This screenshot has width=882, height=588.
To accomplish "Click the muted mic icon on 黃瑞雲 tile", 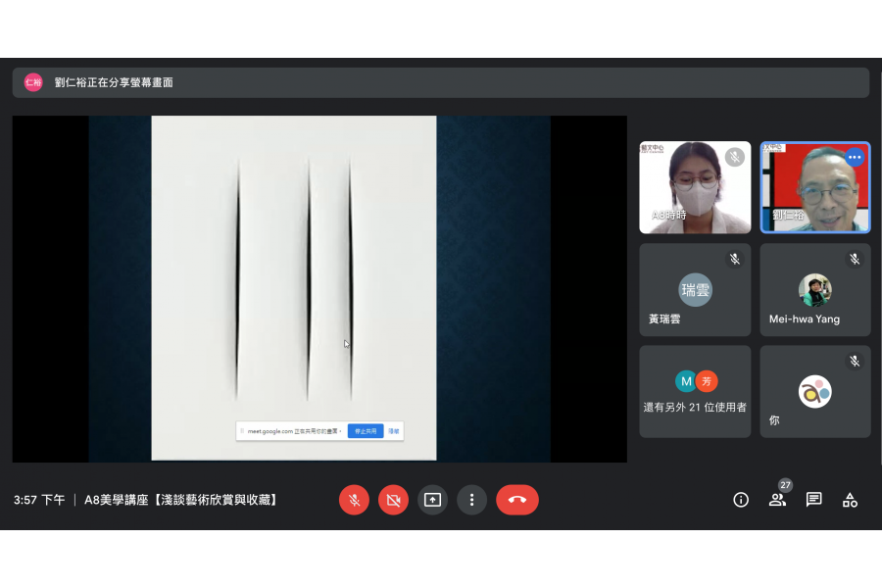I will pyautogui.click(x=735, y=259).
